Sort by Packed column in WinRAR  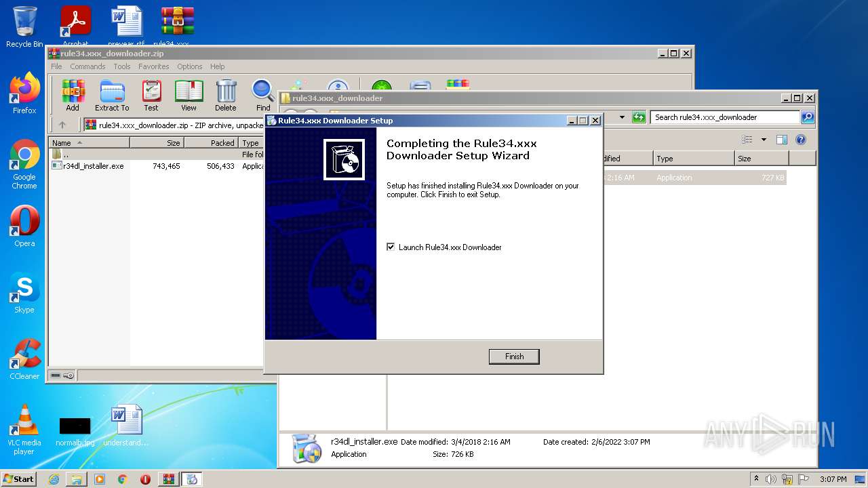click(x=211, y=143)
